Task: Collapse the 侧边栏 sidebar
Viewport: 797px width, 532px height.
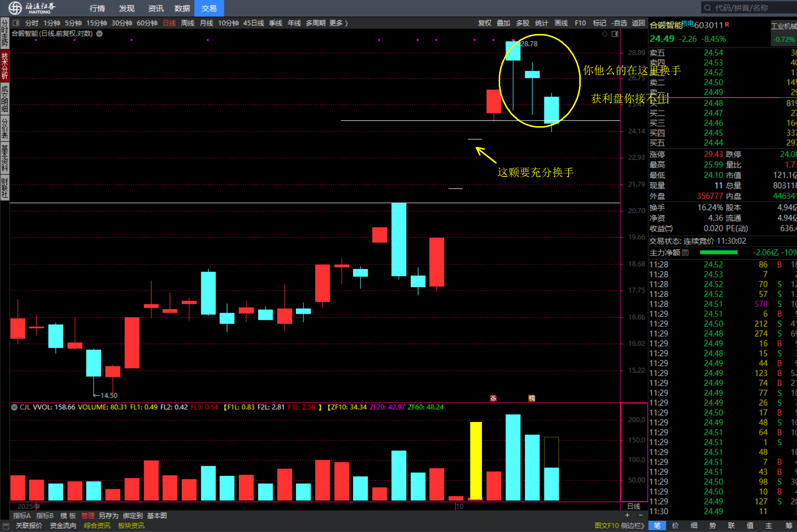Action: [x=633, y=525]
